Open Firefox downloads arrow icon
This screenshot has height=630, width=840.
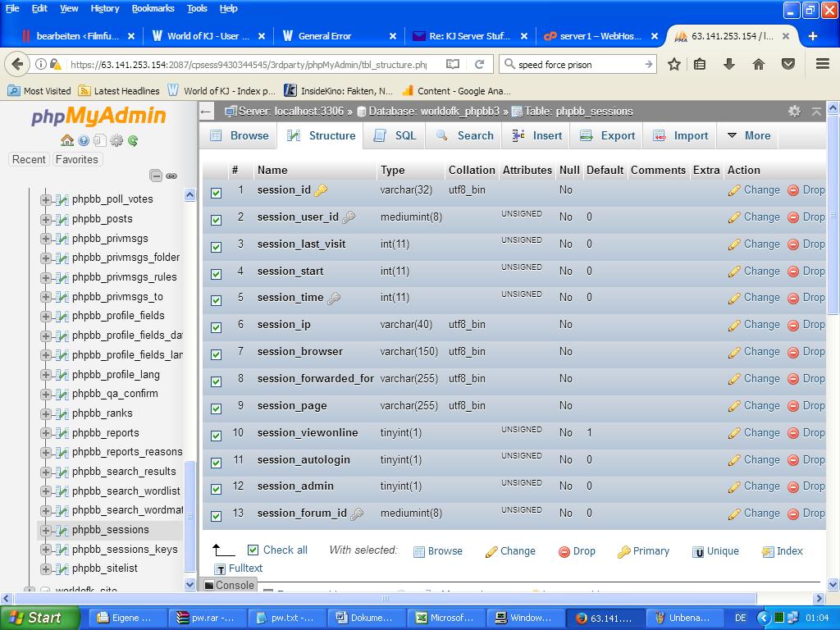tap(728, 64)
